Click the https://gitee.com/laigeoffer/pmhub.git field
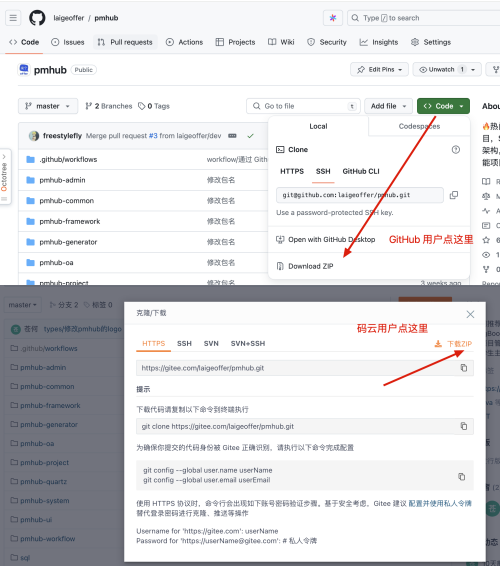 (305, 368)
